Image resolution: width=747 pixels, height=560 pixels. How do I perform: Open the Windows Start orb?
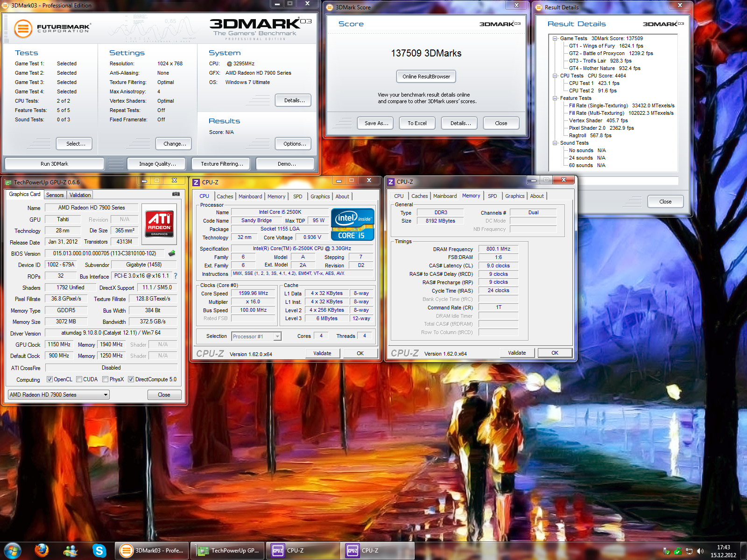click(x=12, y=551)
